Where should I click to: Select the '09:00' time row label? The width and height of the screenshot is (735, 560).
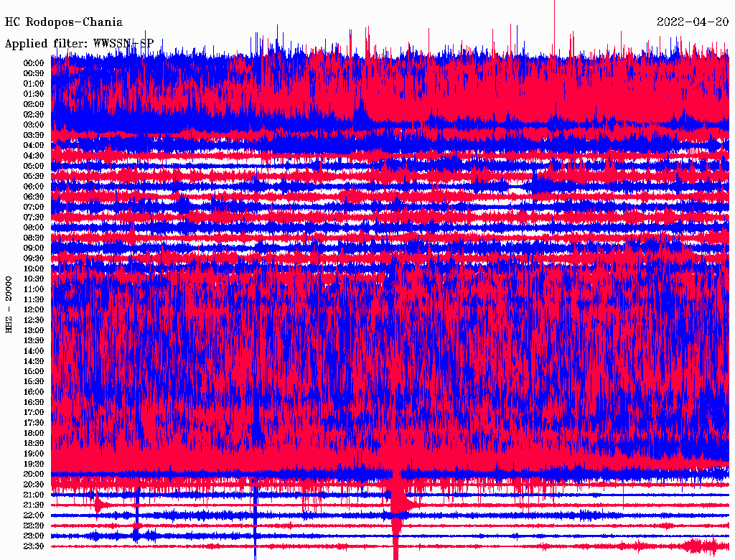[34, 248]
